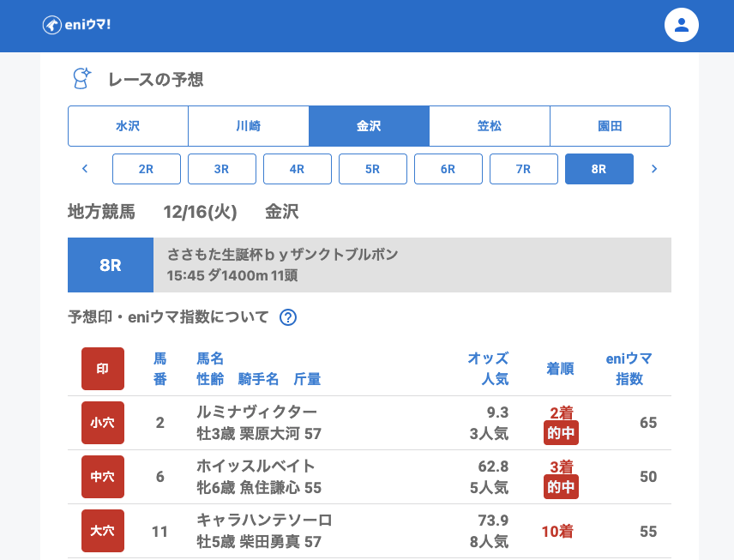Switch to the 川崎 racecourse tab
The height and width of the screenshot is (560, 734).
[249, 126]
